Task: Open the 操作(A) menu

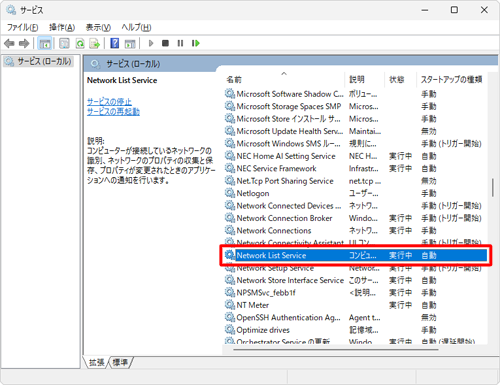Action: [x=62, y=27]
